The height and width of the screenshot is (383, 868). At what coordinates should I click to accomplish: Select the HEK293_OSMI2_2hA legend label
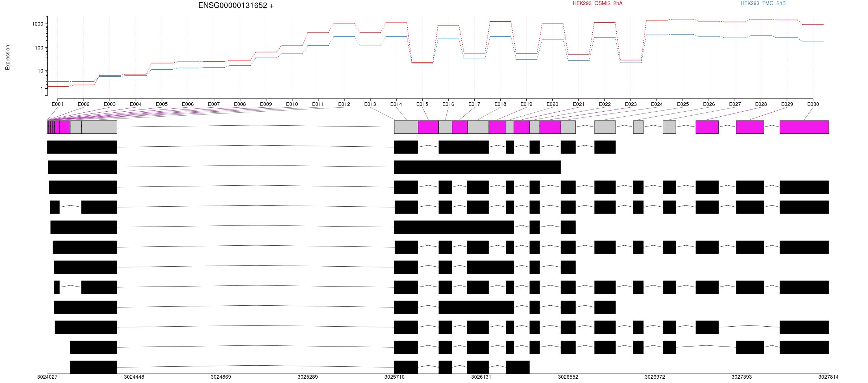click(x=597, y=3)
